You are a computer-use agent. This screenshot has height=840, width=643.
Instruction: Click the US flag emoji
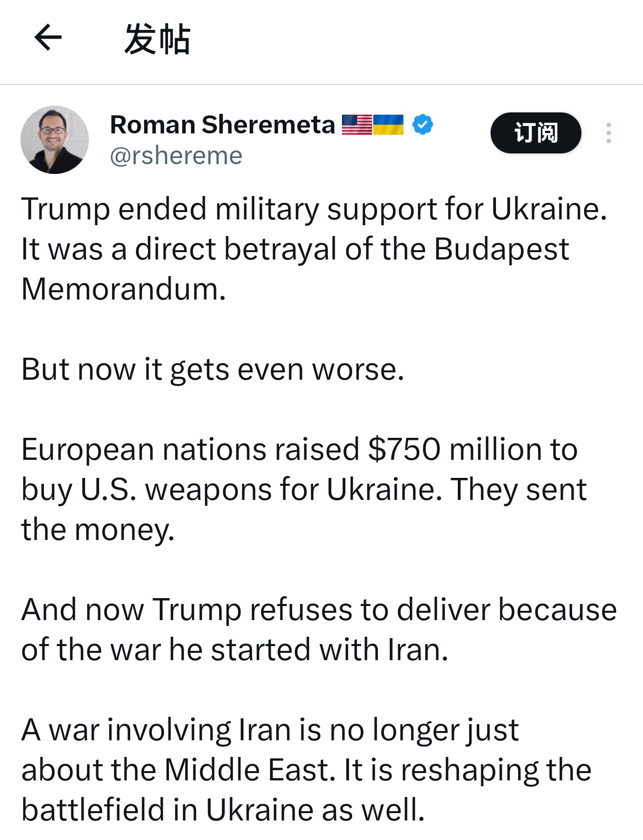point(357,125)
